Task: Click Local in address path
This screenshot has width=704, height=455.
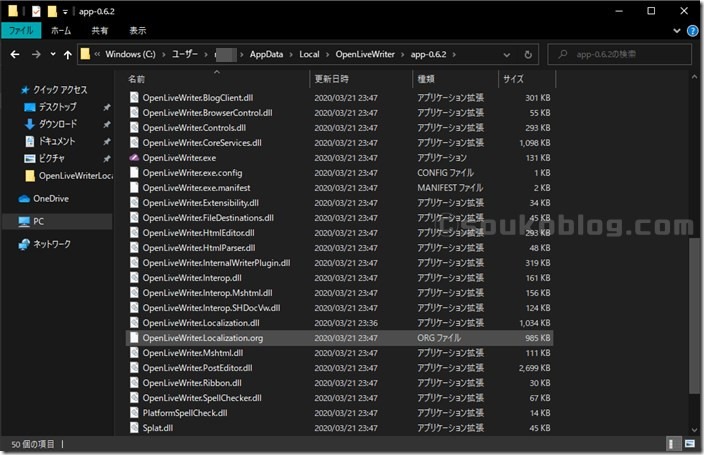Action: (x=309, y=54)
